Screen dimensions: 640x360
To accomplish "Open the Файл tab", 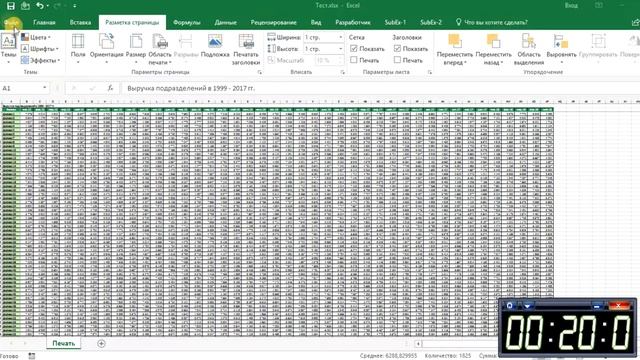I will click(x=11, y=22).
